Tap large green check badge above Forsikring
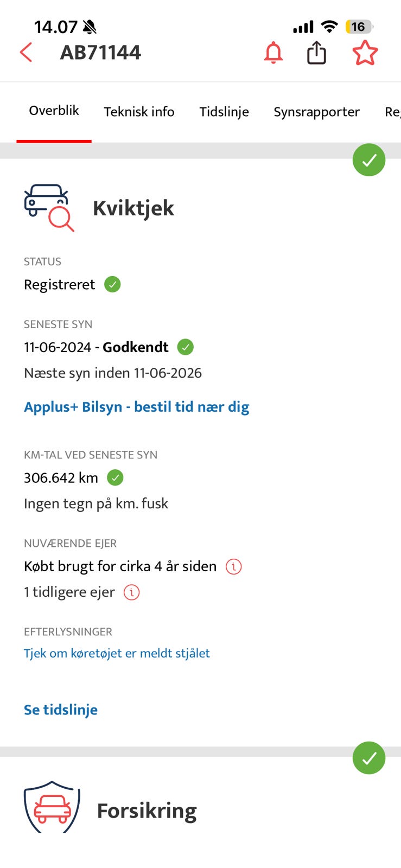Viewport: 401px width, 868px height. click(x=369, y=758)
